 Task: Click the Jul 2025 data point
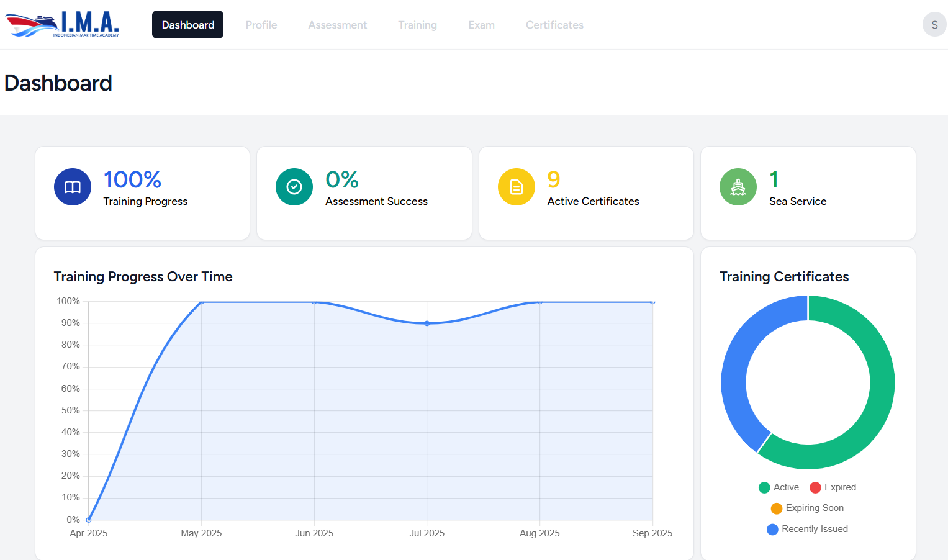[x=427, y=323]
